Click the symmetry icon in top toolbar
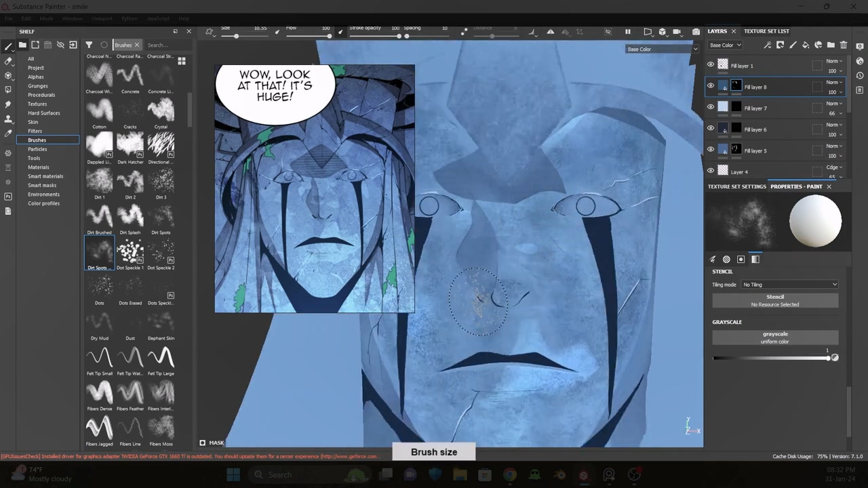This screenshot has width=868, height=488. pos(550,32)
